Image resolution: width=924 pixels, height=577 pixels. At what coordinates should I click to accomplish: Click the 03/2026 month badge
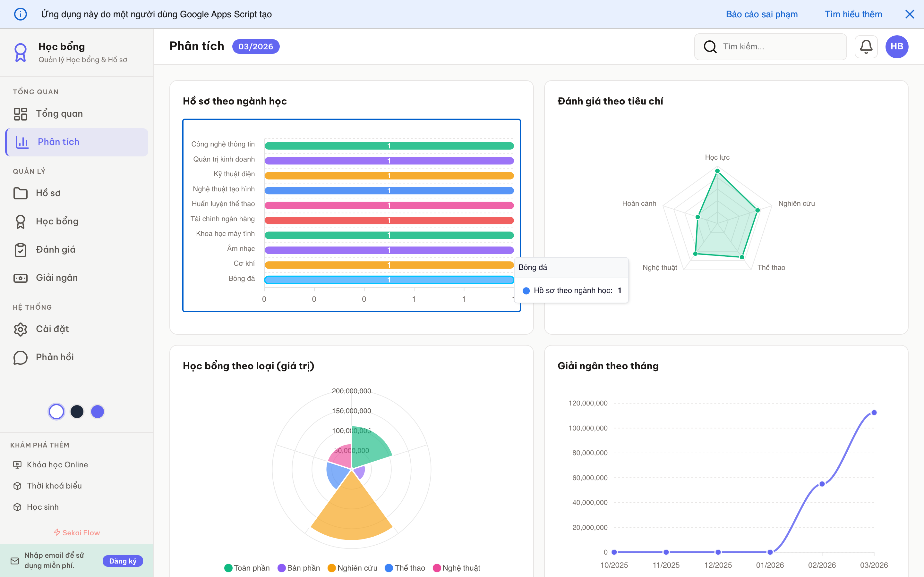click(x=255, y=46)
